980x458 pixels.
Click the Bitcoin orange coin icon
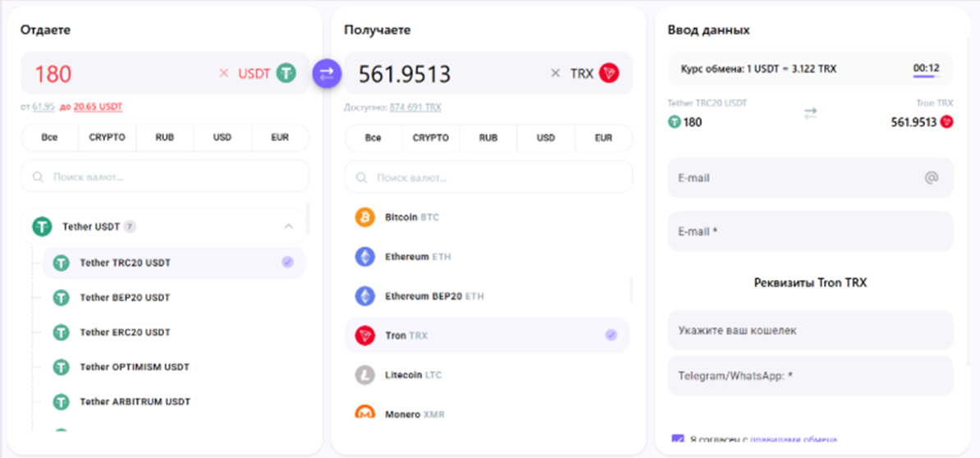tap(365, 218)
